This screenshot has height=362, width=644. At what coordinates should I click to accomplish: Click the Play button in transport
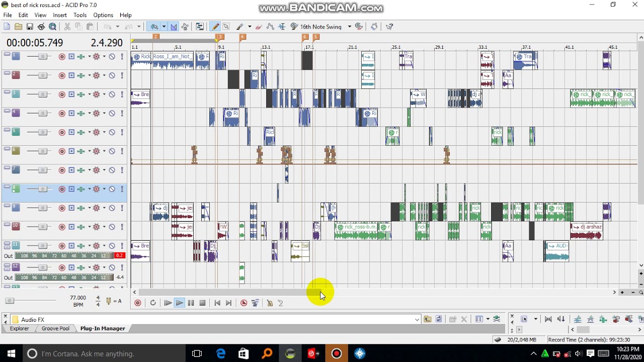[179, 303]
